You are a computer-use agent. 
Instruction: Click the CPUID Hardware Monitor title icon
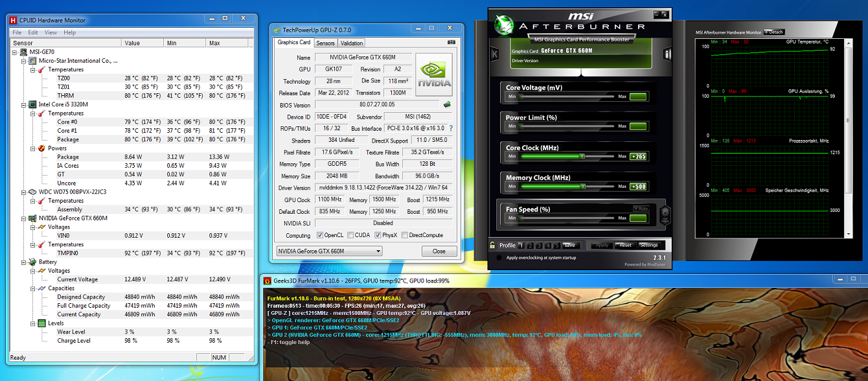pos(13,20)
